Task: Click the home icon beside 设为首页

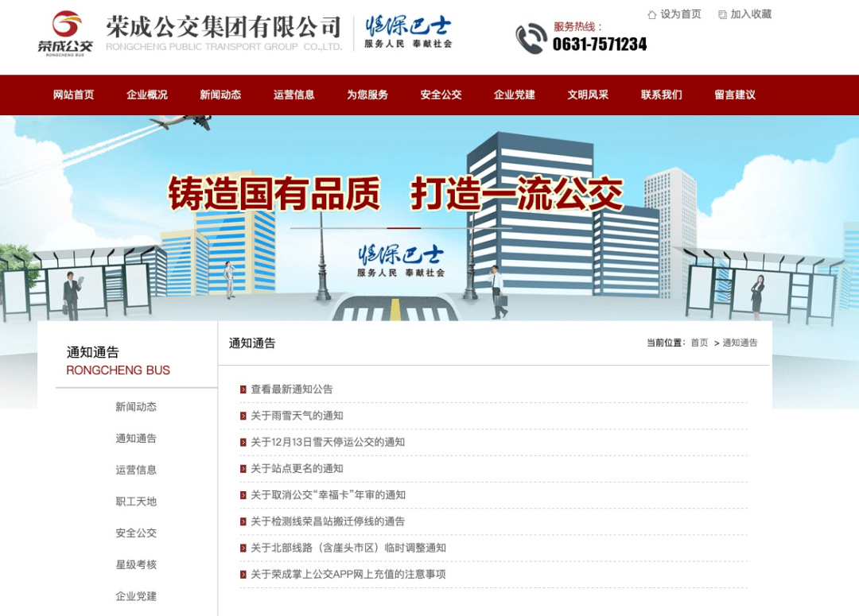Action: pyautogui.click(x=652, y=14)
